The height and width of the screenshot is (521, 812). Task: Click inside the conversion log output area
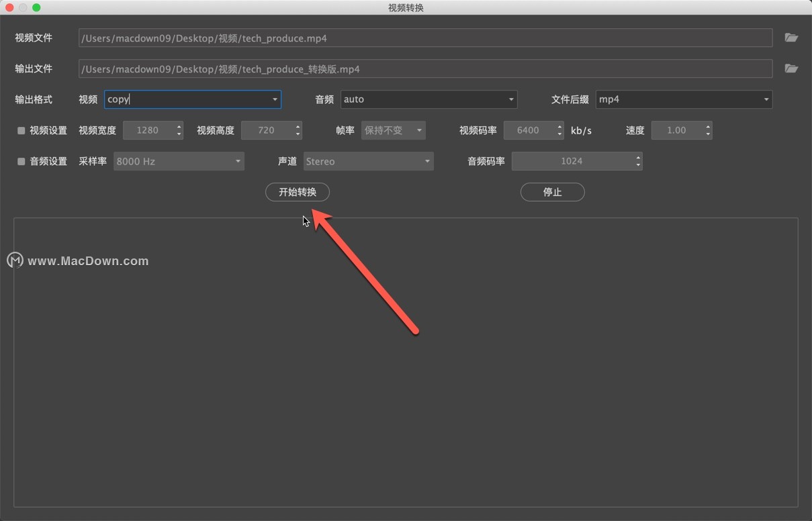[x=406, y=362]
